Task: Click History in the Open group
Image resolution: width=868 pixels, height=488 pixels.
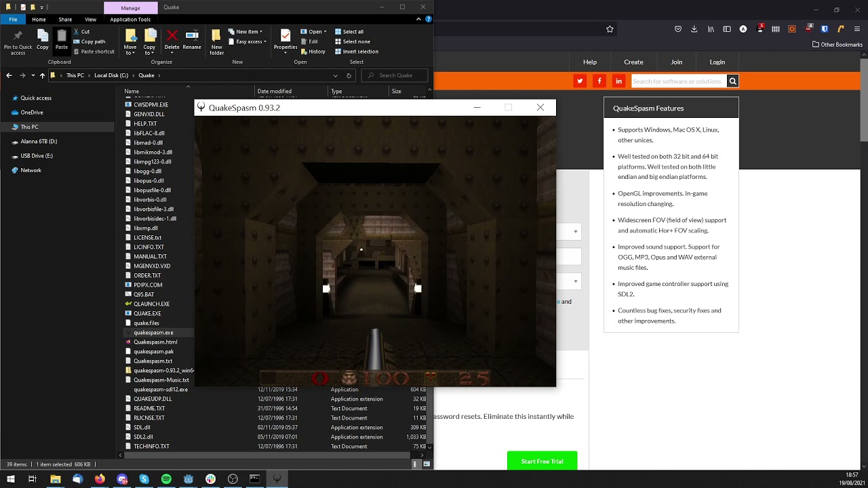Action: pos(313,52)
